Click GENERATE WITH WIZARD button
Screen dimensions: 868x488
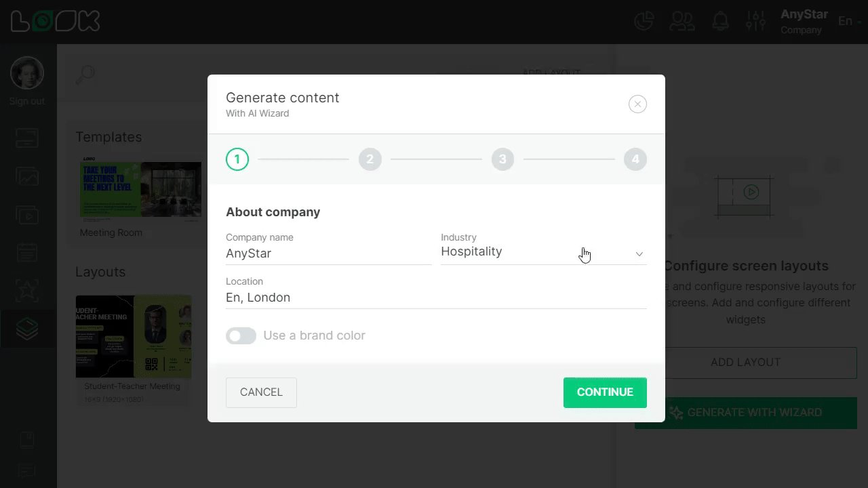click(x=745, y=413)
